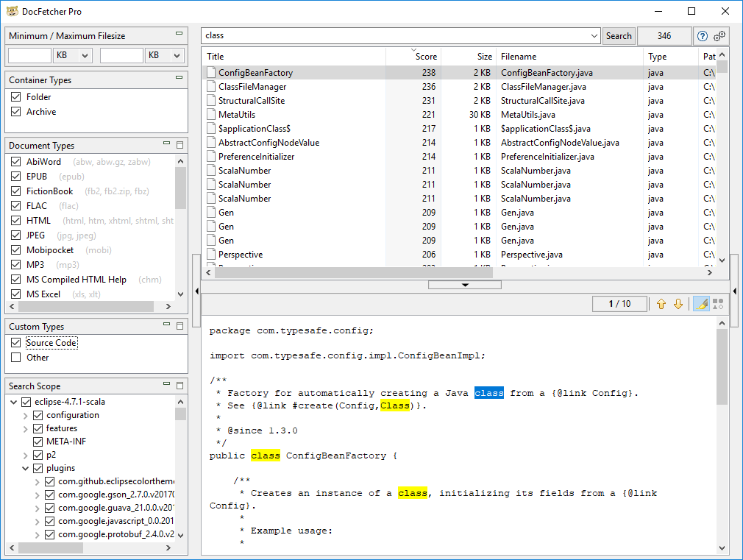The image size is (743, 560).
Task: Select the $applicationClass$ result row
Action: (460, 129)
